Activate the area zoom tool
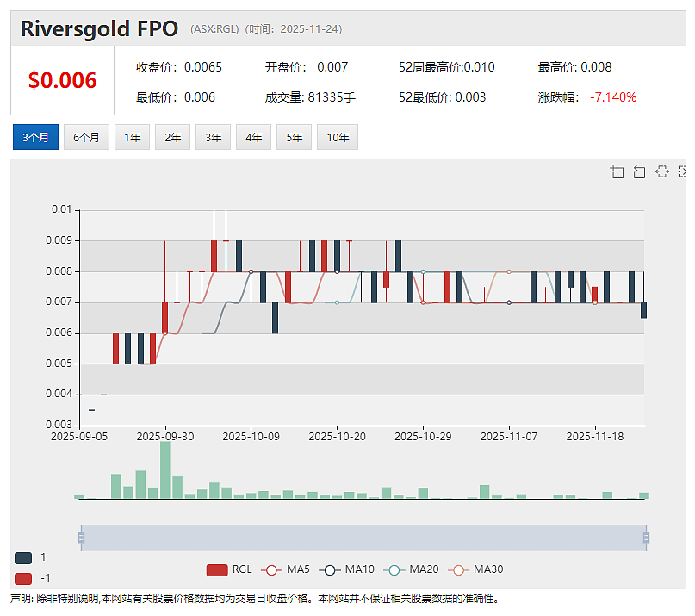The height and width of the screenshot is (616, 695). click(x=617, y=171)
